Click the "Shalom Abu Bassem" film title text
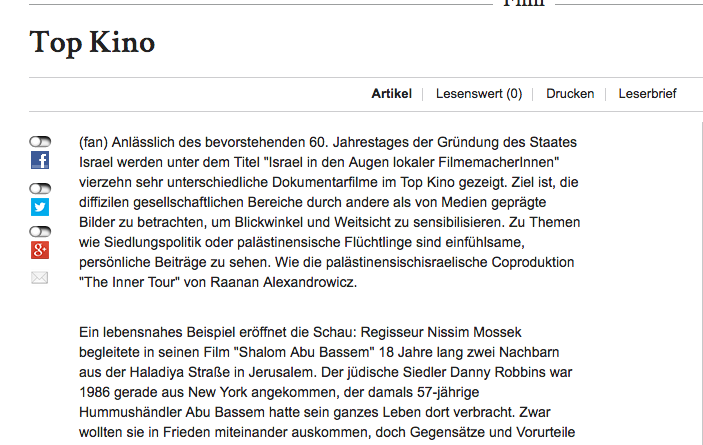The image size is (703, 445). pos(304,352)
